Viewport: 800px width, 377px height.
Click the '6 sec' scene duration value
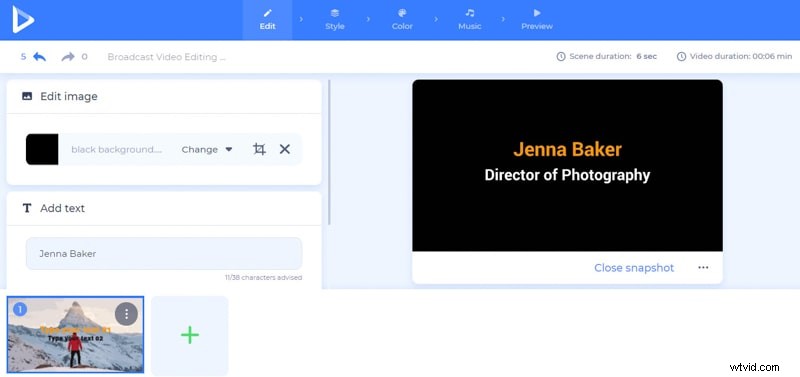pyautogui.click(x=646, y=57)
